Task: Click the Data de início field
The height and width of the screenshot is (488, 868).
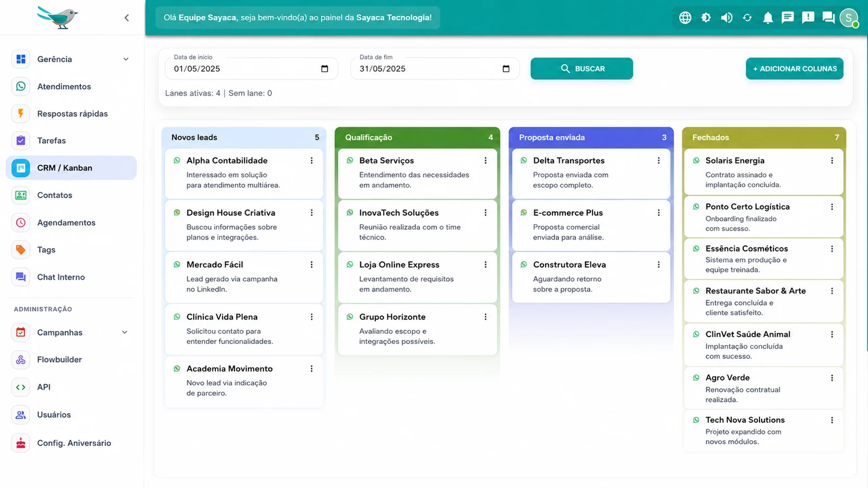Action: point(251,69)
